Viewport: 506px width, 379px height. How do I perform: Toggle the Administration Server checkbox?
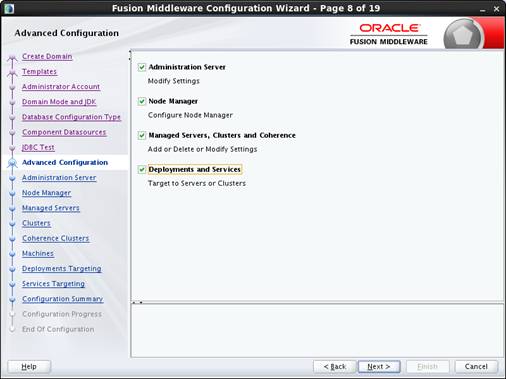pyautogui.click(x=142, y=67)
